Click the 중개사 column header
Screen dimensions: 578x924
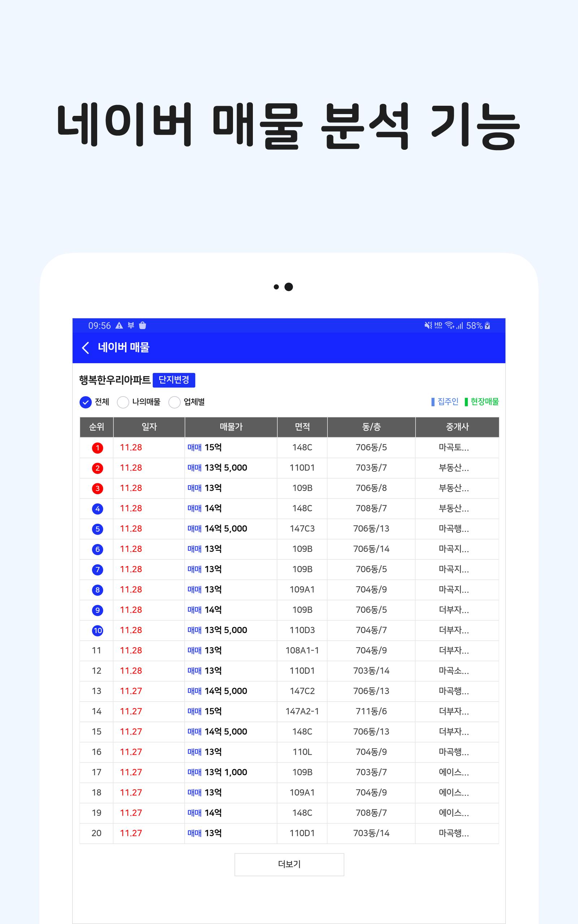point(457,427)
